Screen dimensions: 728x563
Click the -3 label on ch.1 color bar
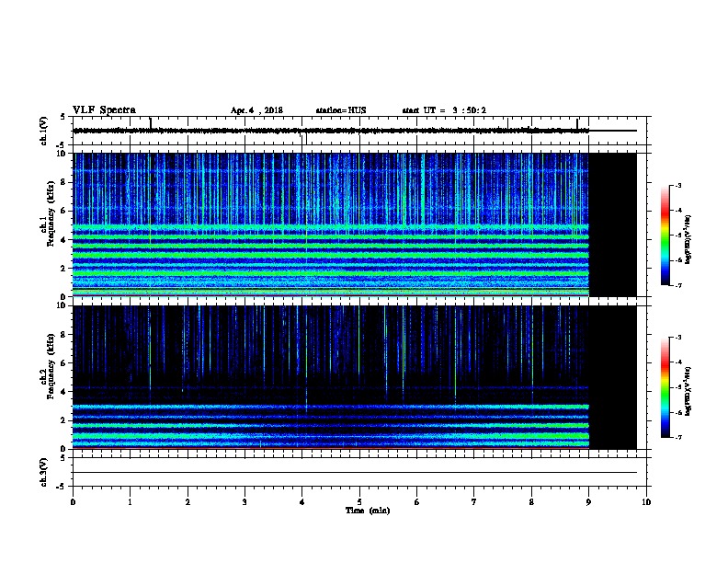tap(678, 186)
